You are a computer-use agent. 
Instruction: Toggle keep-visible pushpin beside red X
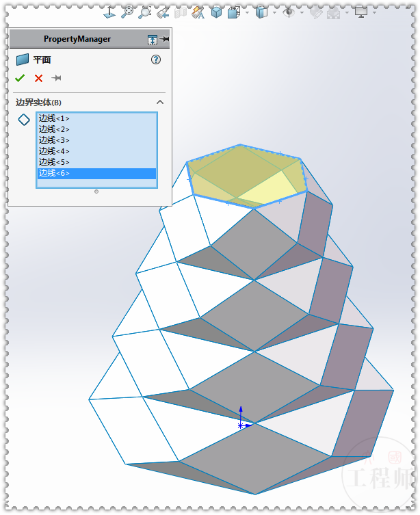[x=56, y=78]
